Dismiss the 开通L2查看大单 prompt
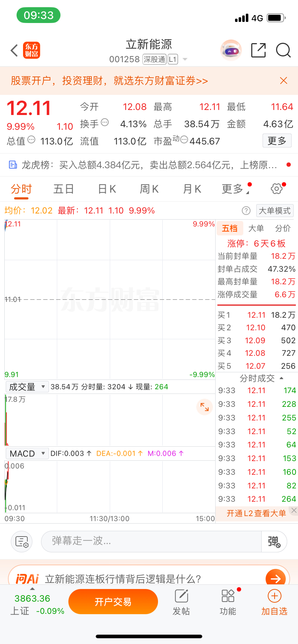The height and width of the screenshot is (644, 298). [294, 510]
